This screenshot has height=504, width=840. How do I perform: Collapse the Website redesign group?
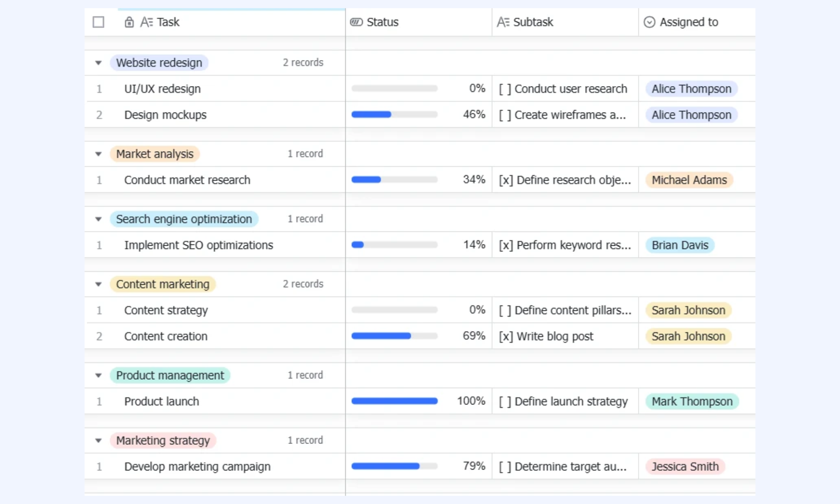[x=98, y=63]
